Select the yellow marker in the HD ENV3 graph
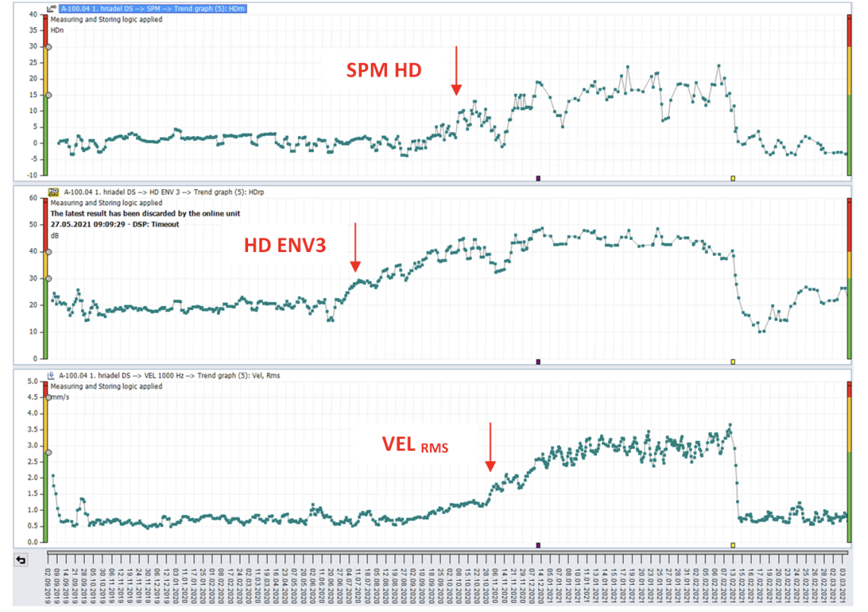The width and height of the screenshot is (868, 612). click(x=733, y=361)
